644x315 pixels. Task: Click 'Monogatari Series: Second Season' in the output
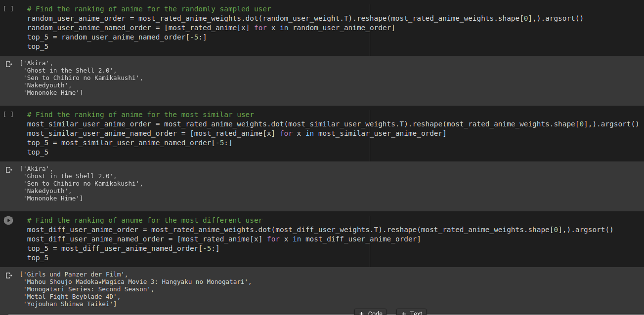pyautogui.click(x=88, y=289)
